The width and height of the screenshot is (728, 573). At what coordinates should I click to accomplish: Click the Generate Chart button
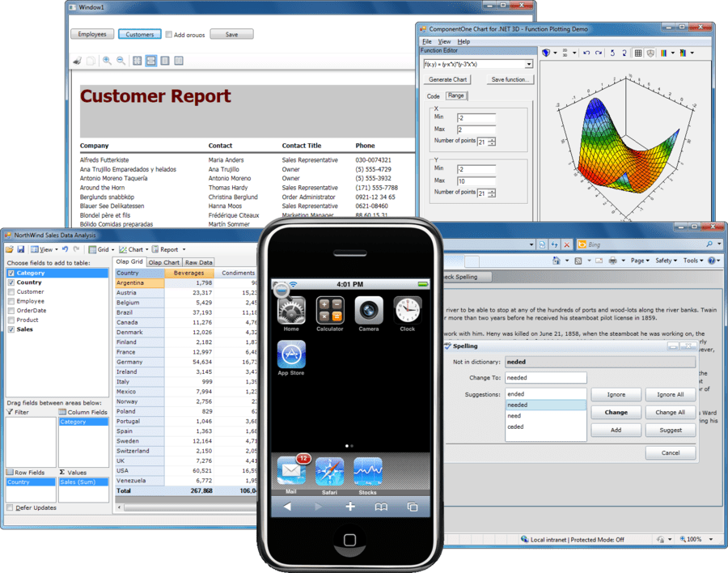(447, 79)
